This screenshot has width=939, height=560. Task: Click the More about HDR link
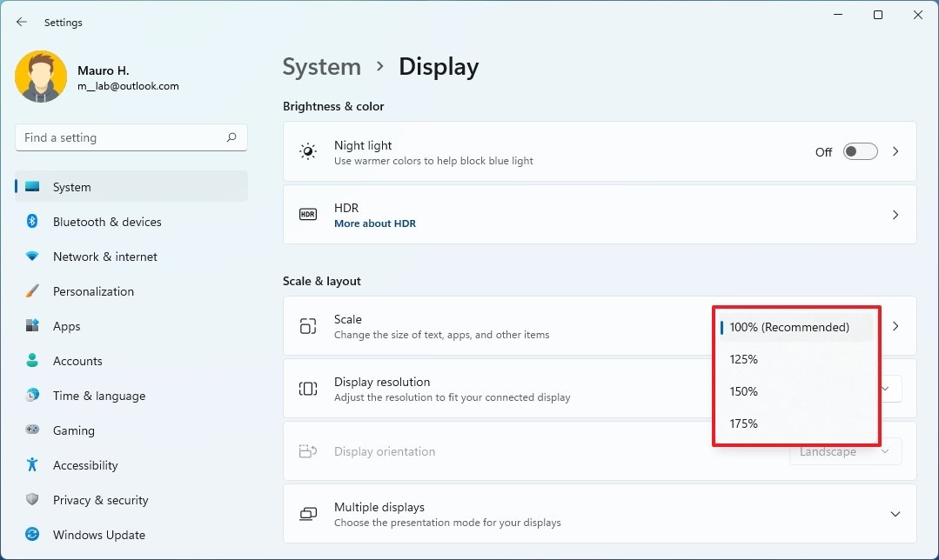tap(375, 223)
